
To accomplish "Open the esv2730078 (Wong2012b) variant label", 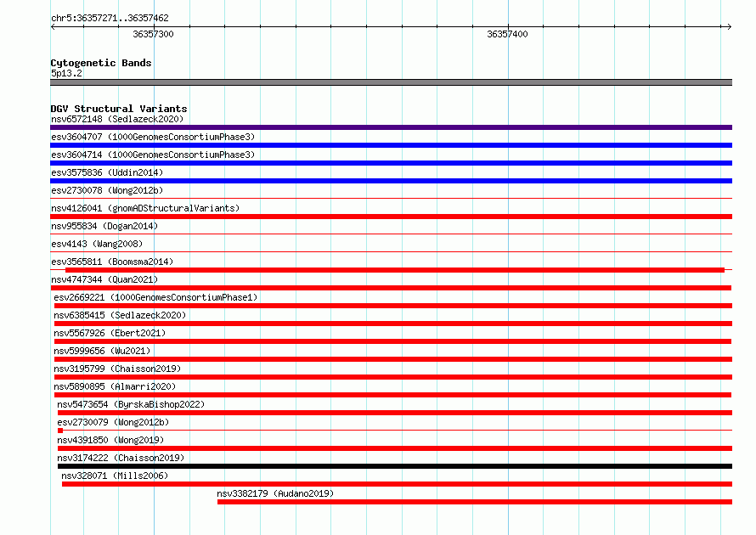I will (x=107, y=190).
